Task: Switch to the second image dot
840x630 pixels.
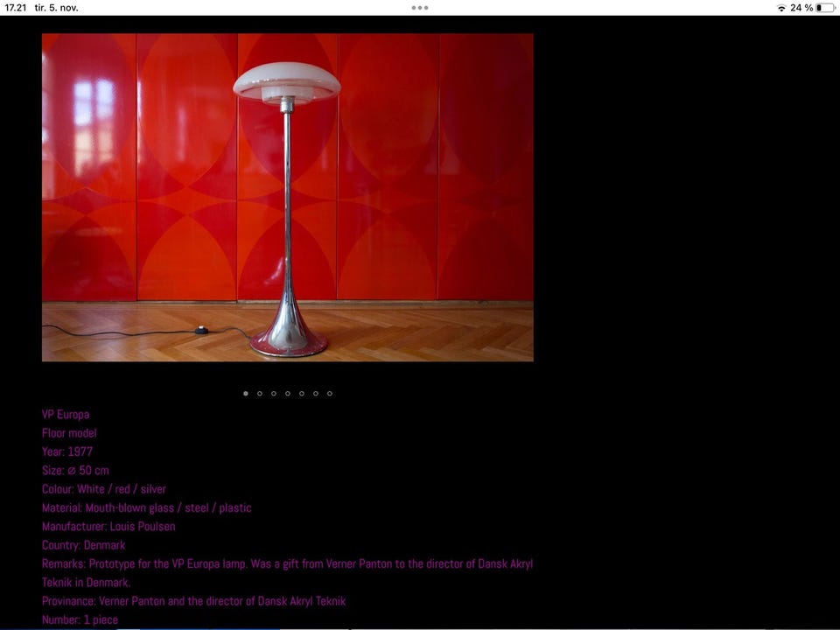Action: pos(260,394)
